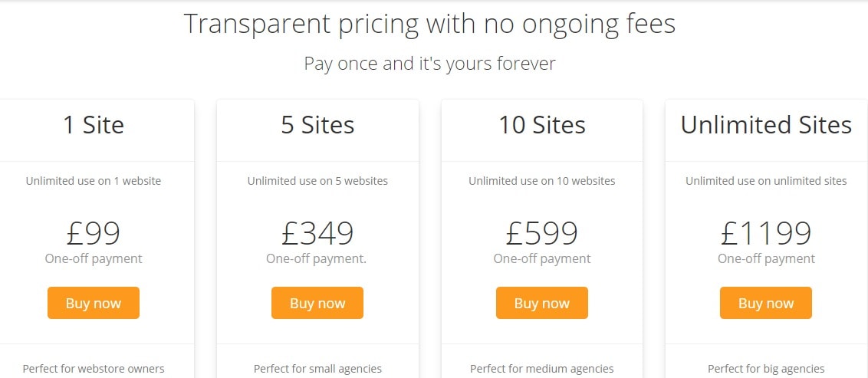Click 'Unlimited use on 1 website' text
This screenshot has height=378, width=868.
coord(94,181)
